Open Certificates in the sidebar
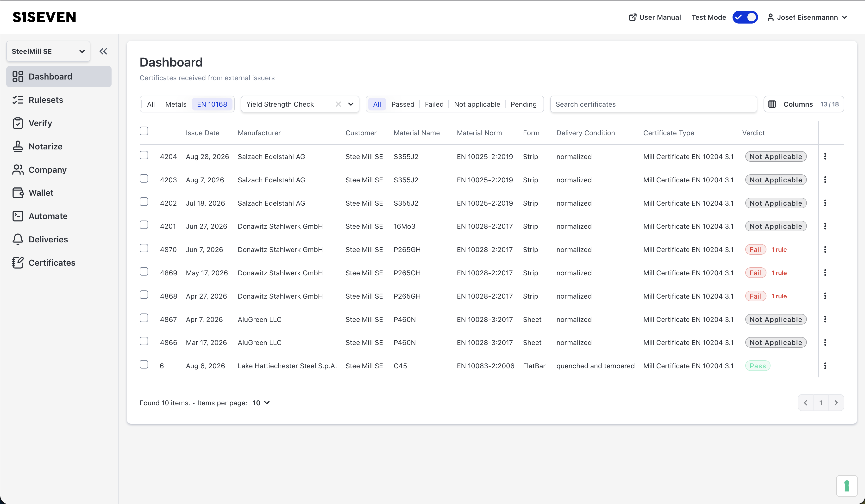The width and height of the screenshot is (865, 504). (x=59, y=263)
